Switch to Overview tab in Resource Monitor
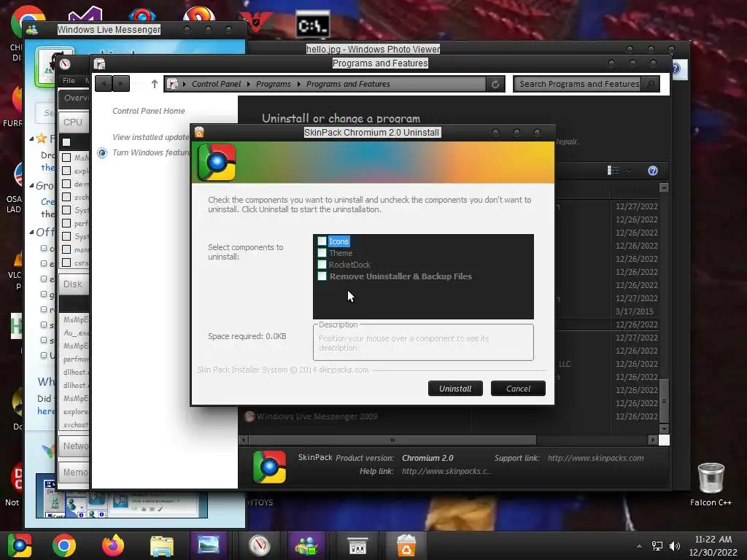The image size is (747, 560). [75, 98]
